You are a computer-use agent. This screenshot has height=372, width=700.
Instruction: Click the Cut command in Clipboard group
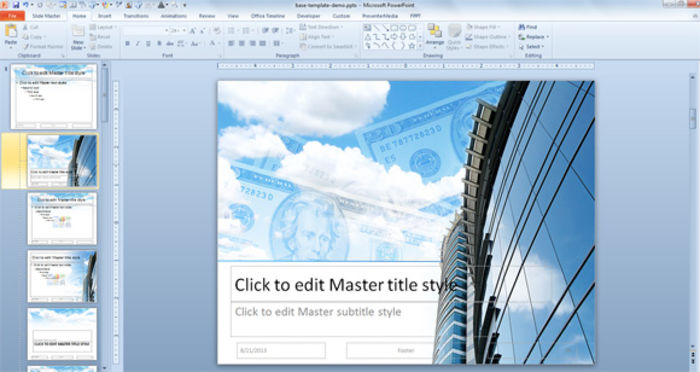point(31,27)
